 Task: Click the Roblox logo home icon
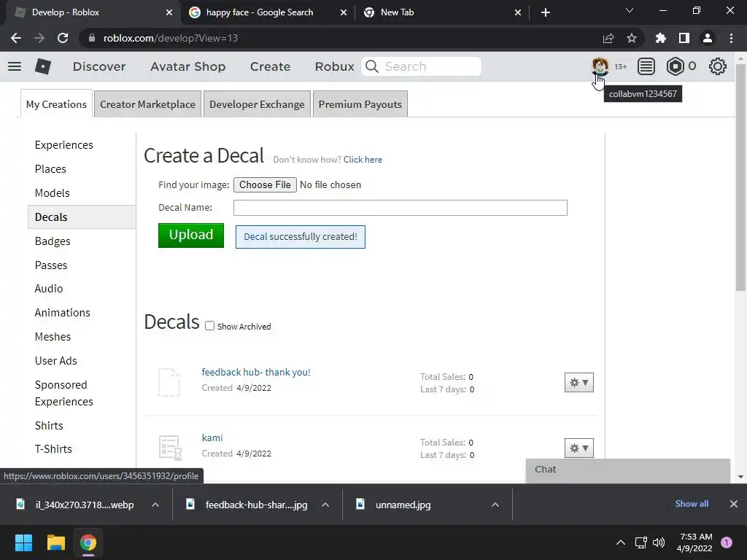[43, 66]
